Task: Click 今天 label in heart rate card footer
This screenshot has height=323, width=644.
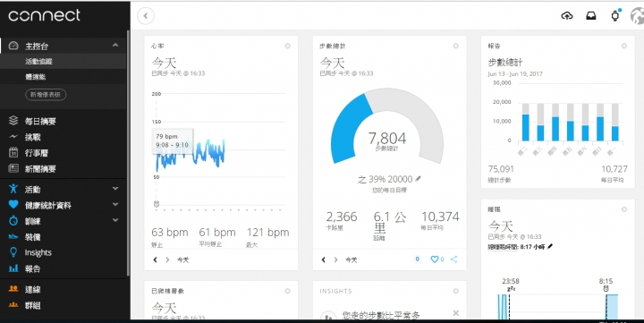Action: pos(182,259)
